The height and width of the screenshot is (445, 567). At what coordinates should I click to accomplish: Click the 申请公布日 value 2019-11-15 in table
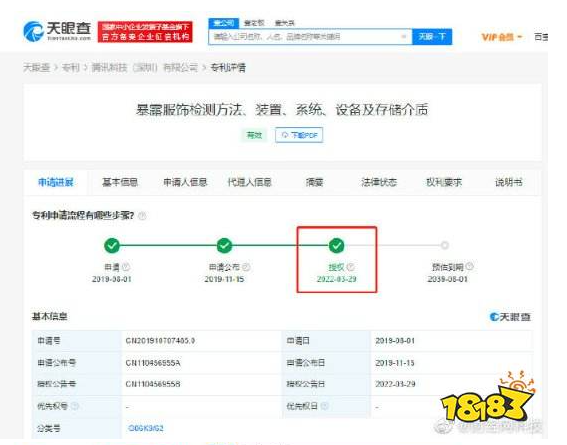point(395,363)
